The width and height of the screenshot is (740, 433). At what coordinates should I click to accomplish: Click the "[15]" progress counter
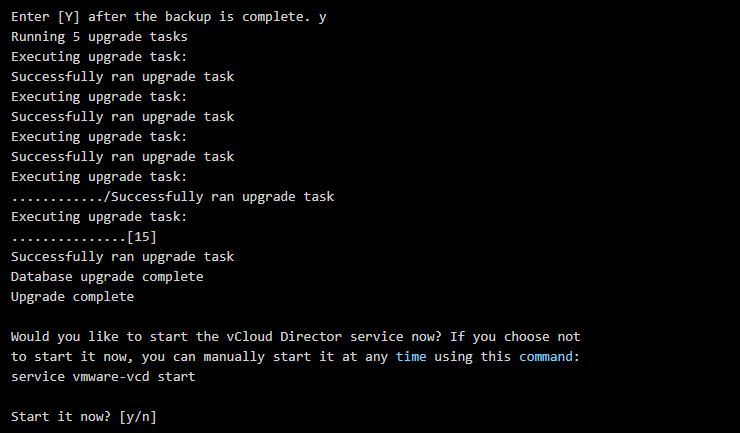click(x=142, y=236)
